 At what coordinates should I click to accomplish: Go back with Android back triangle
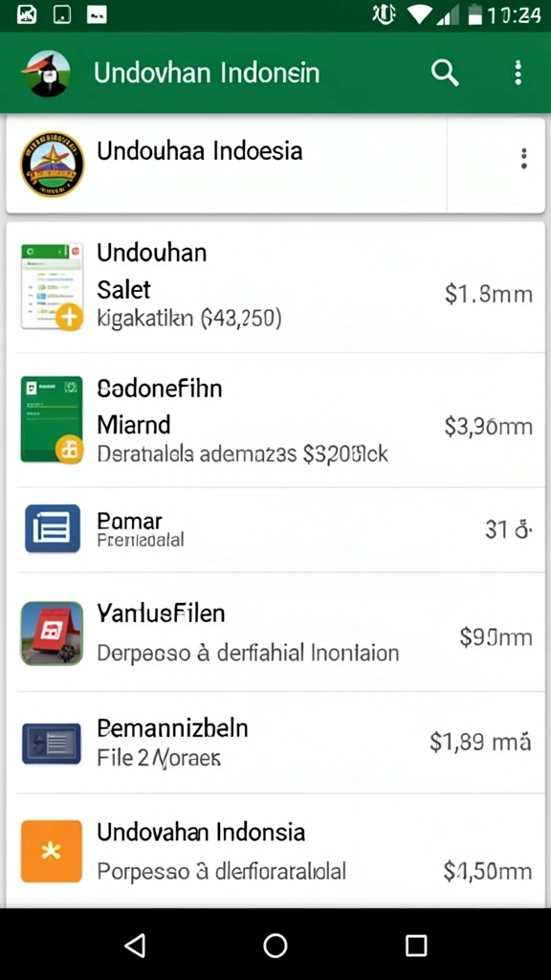pyautogui.click(x=136, y=945)
